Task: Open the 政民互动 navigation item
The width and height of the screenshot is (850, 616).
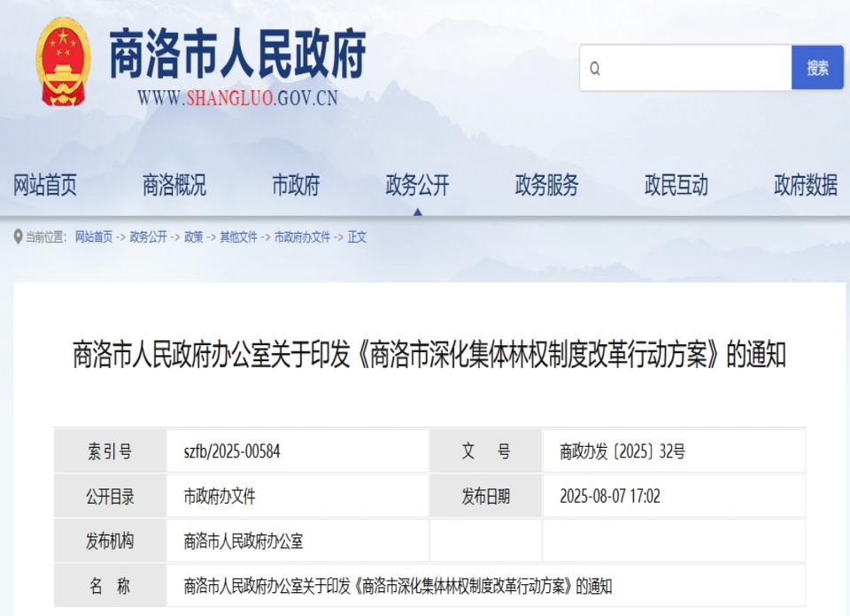Action: point(676,185)
